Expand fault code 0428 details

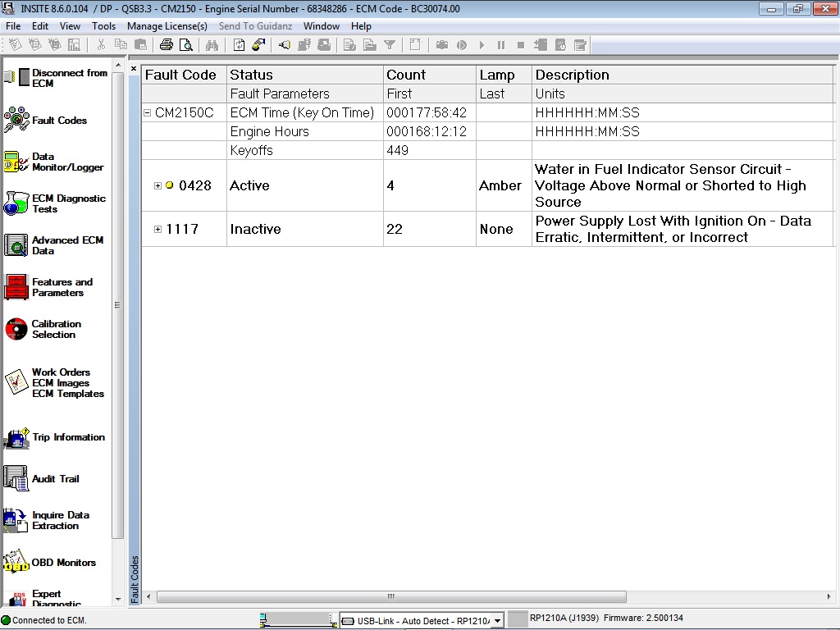click(x=157, y=186)
